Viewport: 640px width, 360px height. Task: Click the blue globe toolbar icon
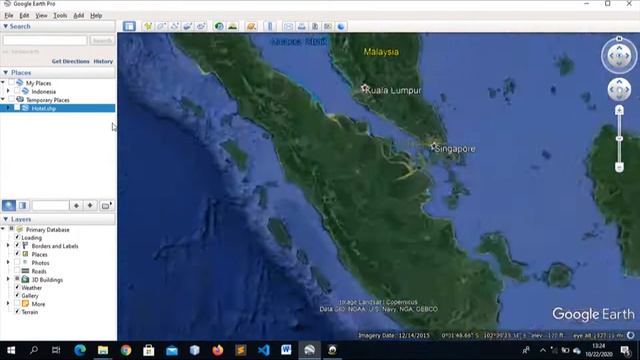click(341, 26)
